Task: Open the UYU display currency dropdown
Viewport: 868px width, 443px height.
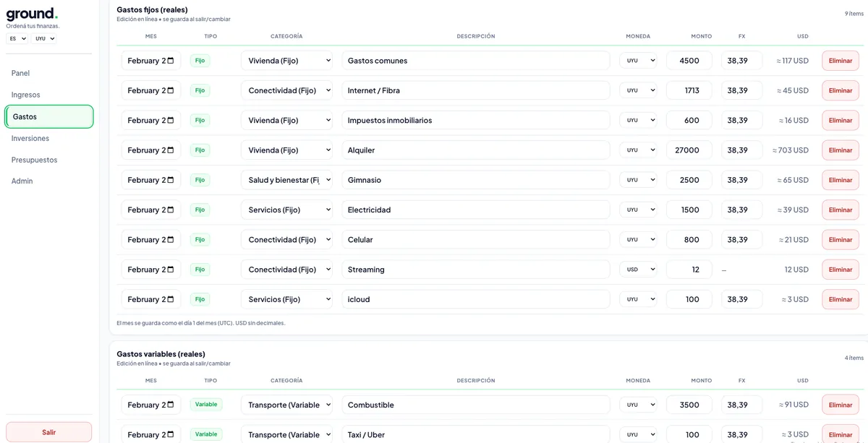Action: 43,38
